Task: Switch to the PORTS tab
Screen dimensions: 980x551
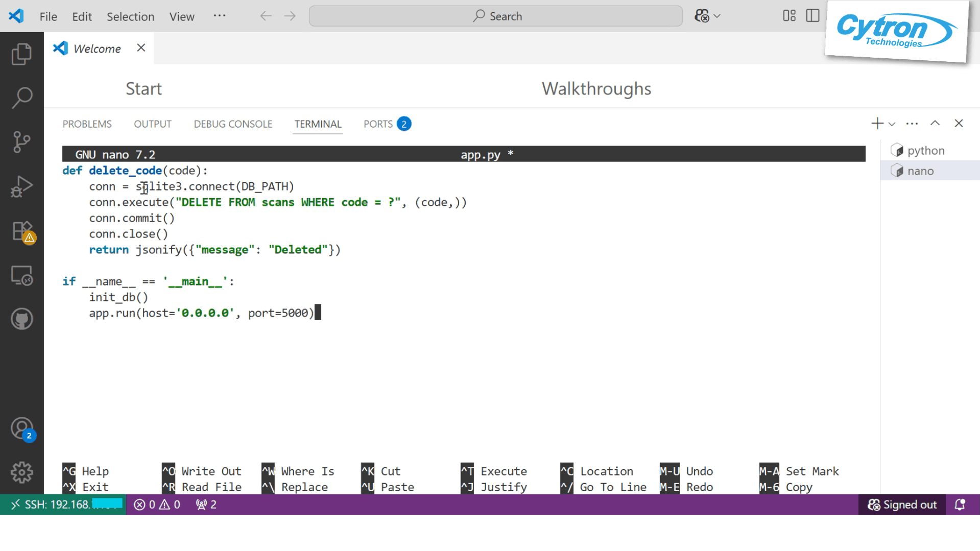Action: point(378,124)
